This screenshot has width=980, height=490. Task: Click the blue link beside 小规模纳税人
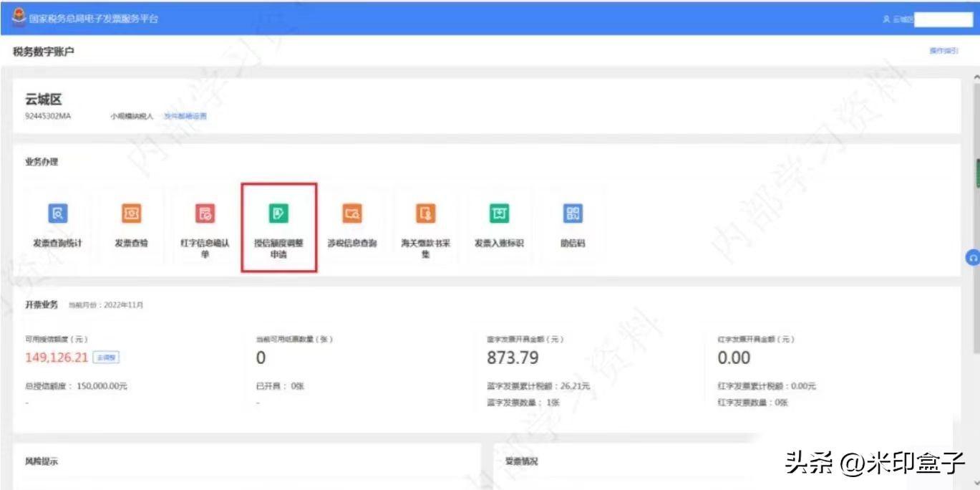coord(185,116)
